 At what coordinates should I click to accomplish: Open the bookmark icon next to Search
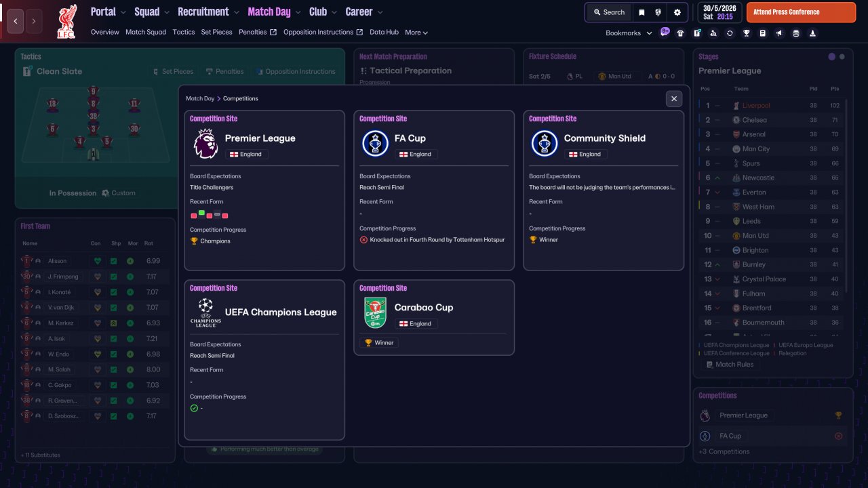click(x=642, y=12)
